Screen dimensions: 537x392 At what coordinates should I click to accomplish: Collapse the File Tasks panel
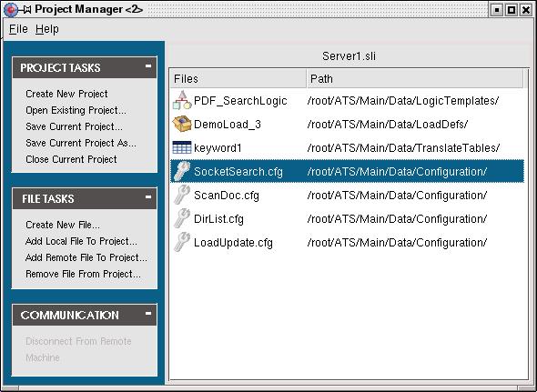148,196
